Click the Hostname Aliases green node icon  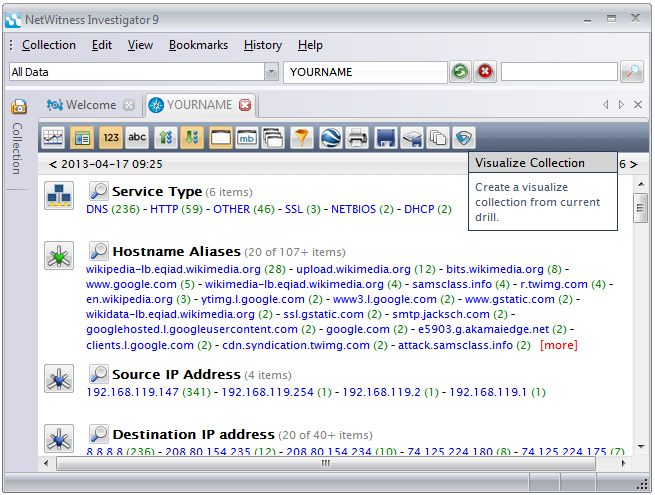tap(59, 256)
